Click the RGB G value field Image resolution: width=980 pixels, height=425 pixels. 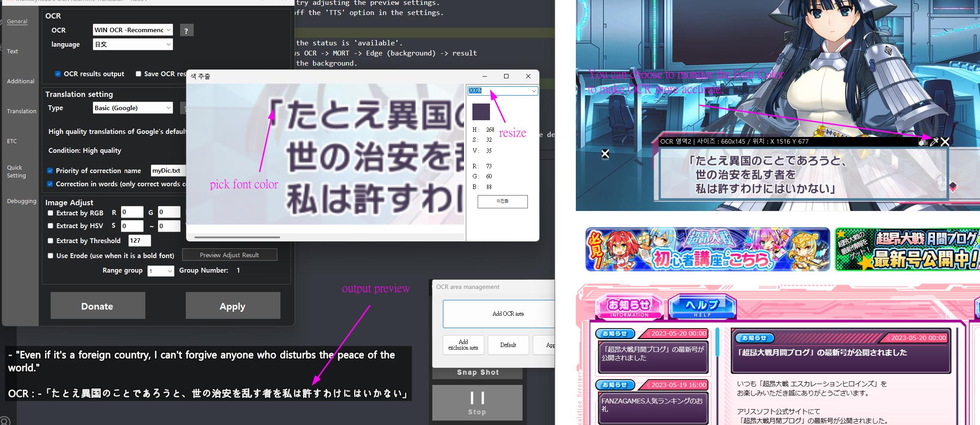(x=169, y=212)
